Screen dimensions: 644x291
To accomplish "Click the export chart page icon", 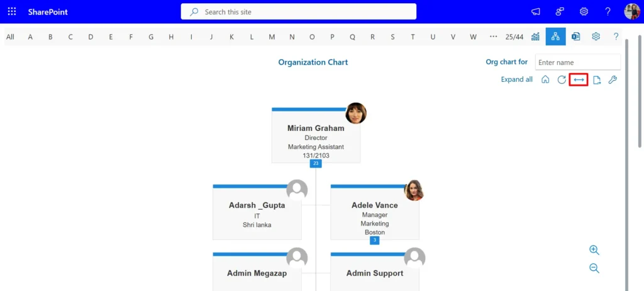I will [x=597, y=80].
